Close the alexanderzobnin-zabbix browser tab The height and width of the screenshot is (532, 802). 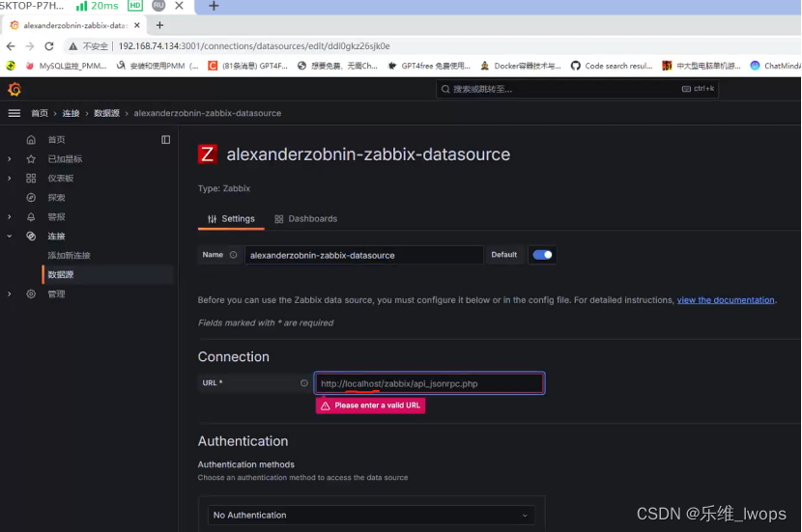click(x=136, y=25)
